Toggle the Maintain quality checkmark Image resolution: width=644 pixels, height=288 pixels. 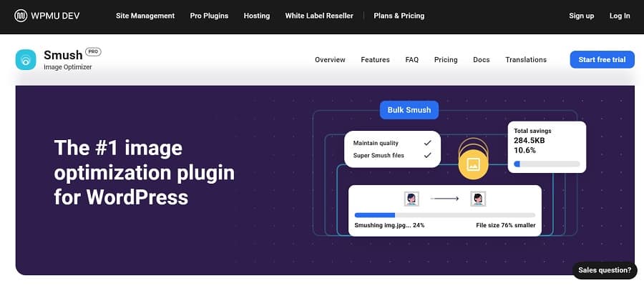coord(428,142)
